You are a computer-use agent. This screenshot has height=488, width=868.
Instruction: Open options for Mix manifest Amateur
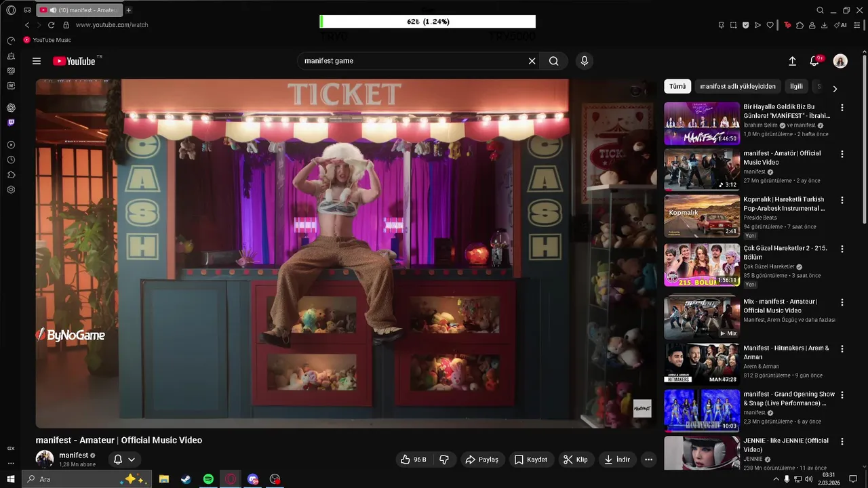click(842, 302)
